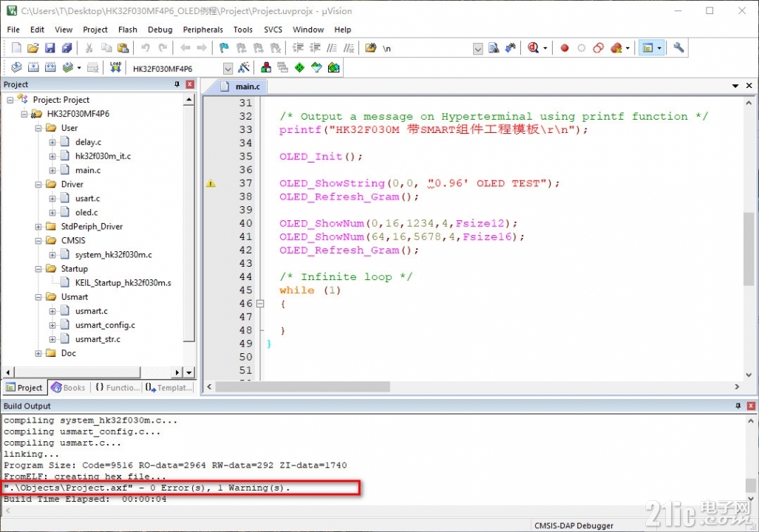Paste from clipboard with the Paste icon
Viewport: 759px width, 532px height.
click(123, 48)
